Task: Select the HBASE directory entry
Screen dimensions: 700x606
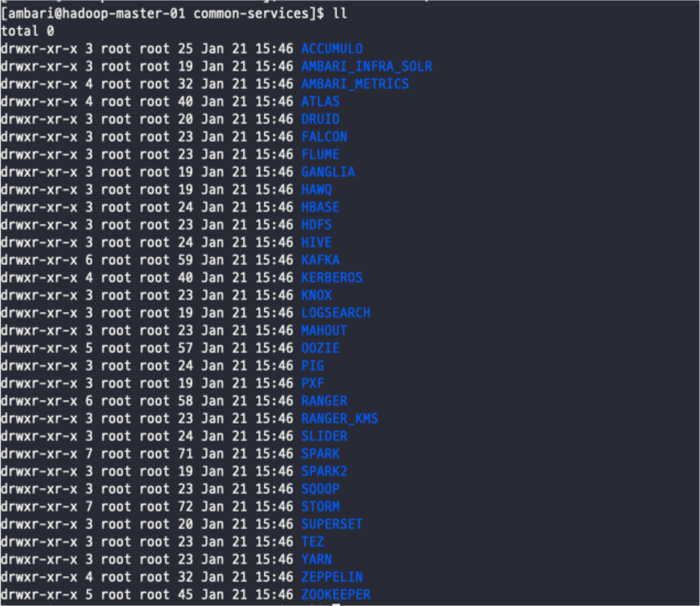Action: click(x=321, y=207)
